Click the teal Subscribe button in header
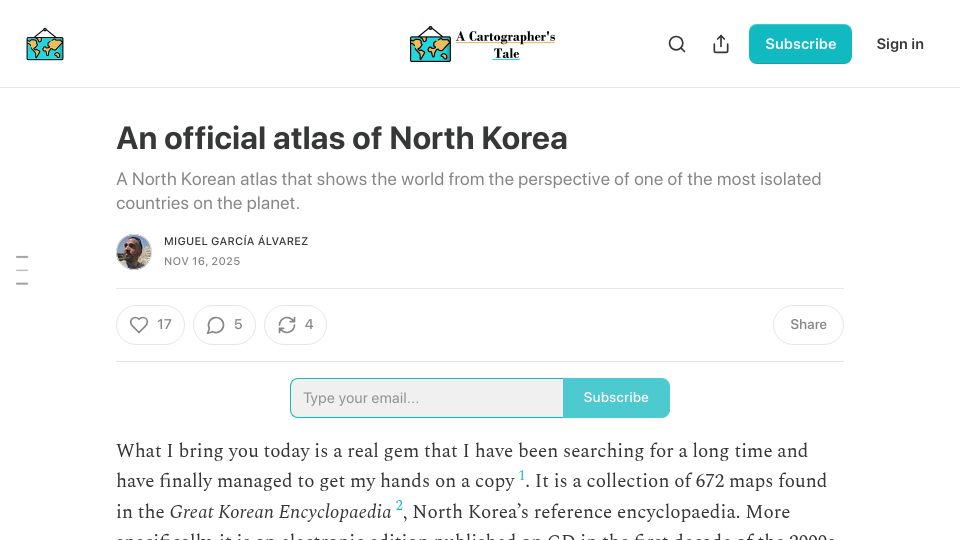960x540 pixels. click(800, 44)
